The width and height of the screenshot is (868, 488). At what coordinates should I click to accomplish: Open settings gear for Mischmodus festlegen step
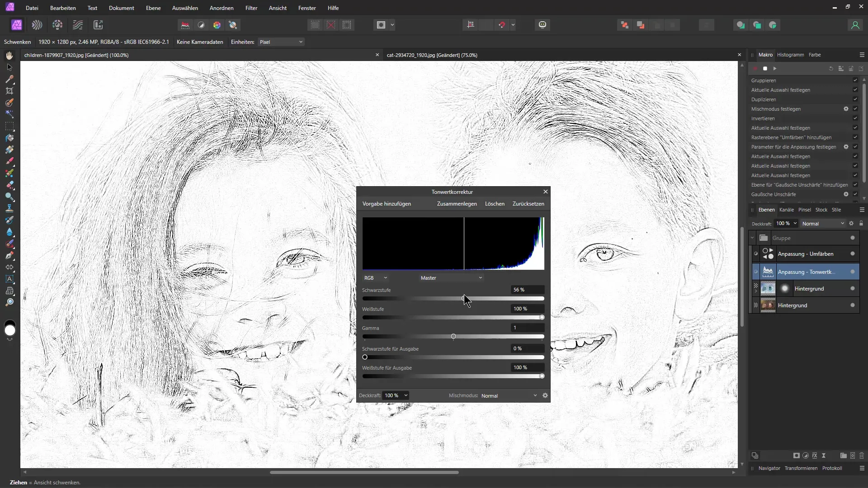846,109
